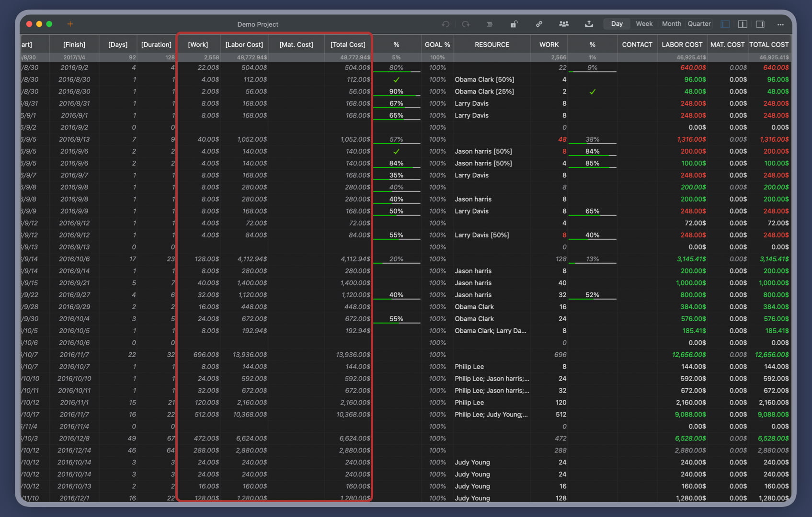The image size is (812, 517).
Task: Click the redo arrow icon
Action: [466, 24]
